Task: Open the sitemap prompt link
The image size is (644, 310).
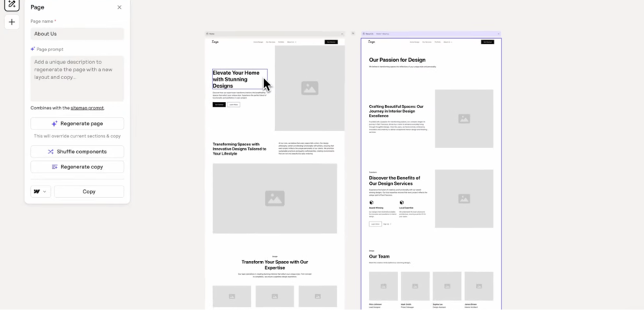Action: click(87, 108)
